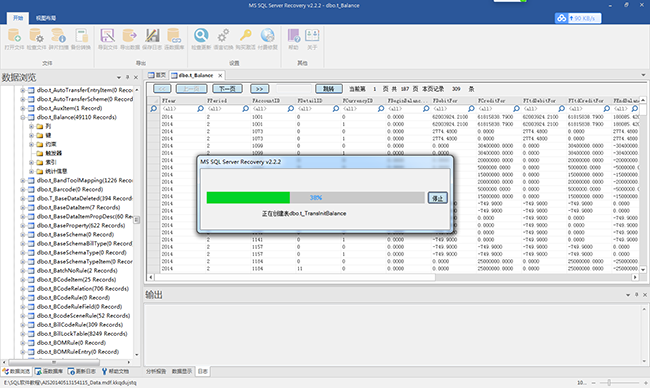Select dbo.t_BCodeRelation(706 Records) tree item

(x=82, y=289)
